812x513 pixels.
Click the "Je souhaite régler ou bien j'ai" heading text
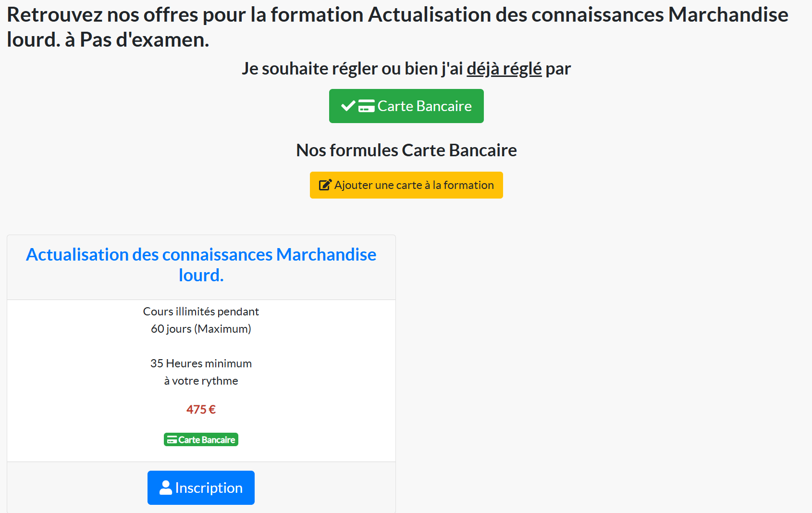coord(352,69)
